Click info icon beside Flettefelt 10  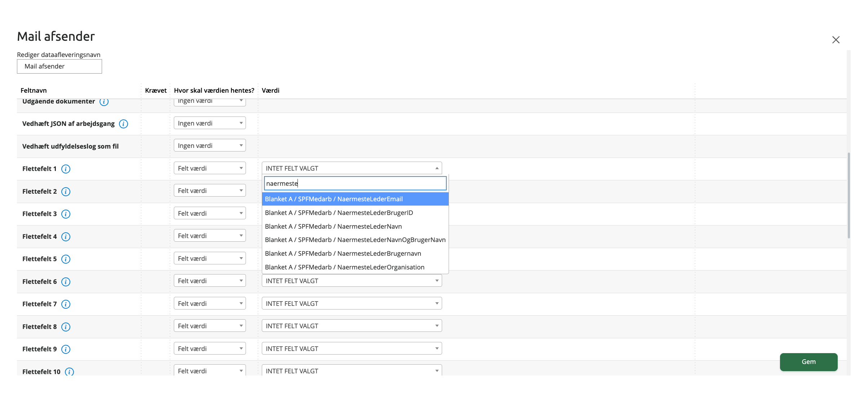pos(69,372)
